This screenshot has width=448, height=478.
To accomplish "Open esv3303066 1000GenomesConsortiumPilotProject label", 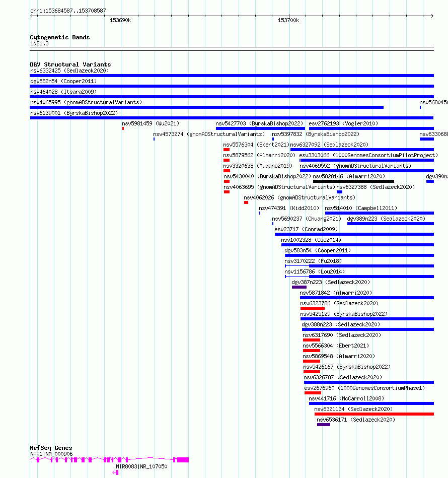I will 368,156.
